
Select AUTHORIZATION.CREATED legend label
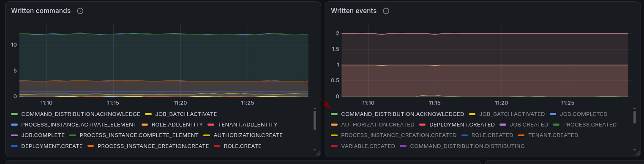[x=378, y=124]
